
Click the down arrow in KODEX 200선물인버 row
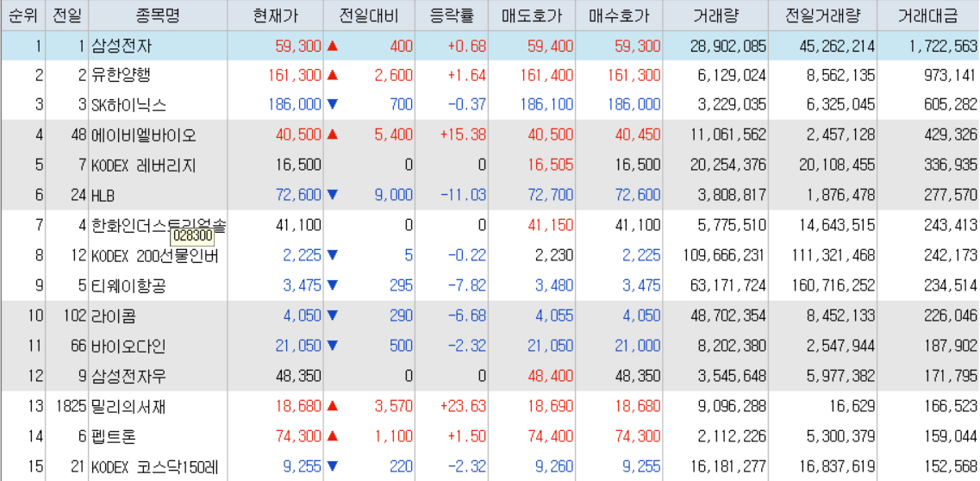333,255
